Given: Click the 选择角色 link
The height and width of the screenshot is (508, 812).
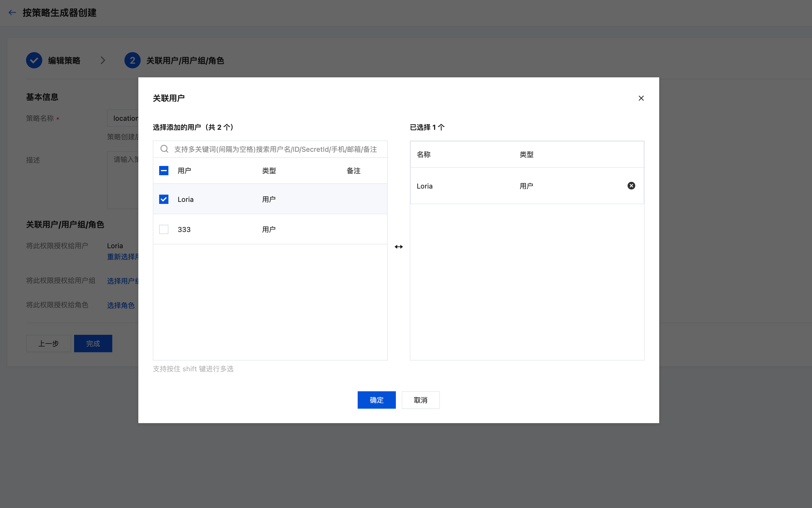Looking at the screenshot, I should (120, 305).
